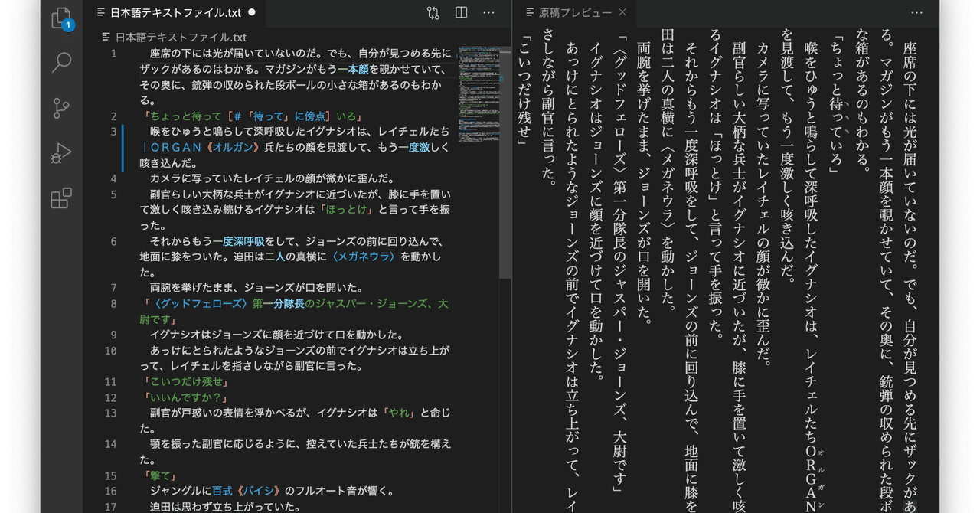The height and width of the screenshot is (513, 980).
Task: Click vertical text 両腕を挙げたまま in preview
Action: tap(643, 97)
